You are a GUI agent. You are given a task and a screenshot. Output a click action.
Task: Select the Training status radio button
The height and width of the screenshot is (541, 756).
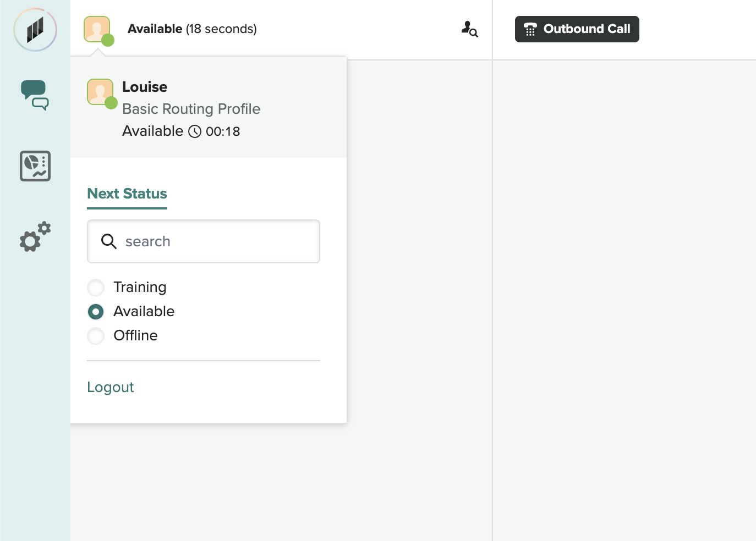[x=96, y=288]
